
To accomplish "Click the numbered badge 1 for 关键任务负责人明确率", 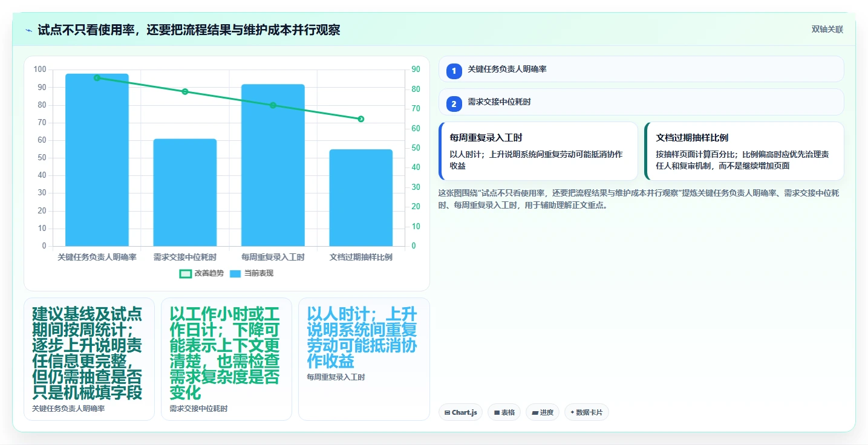I will click(454, 71).
